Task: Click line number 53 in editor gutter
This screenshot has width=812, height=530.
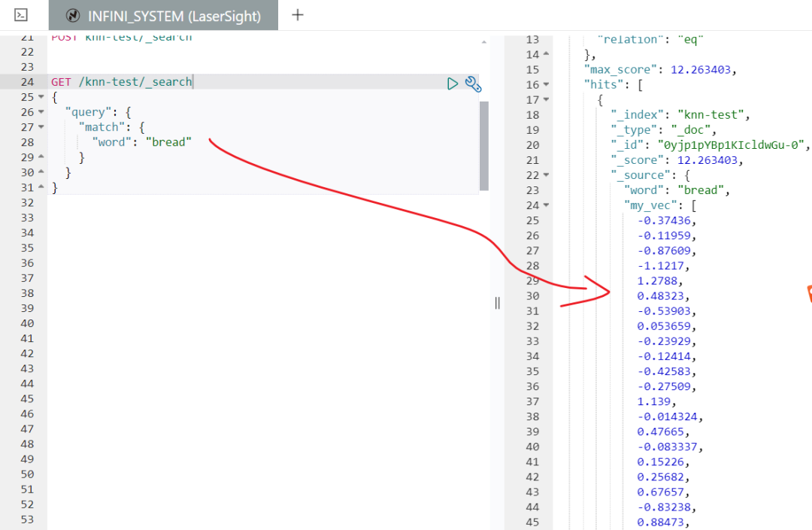Action: click(28, 519)
